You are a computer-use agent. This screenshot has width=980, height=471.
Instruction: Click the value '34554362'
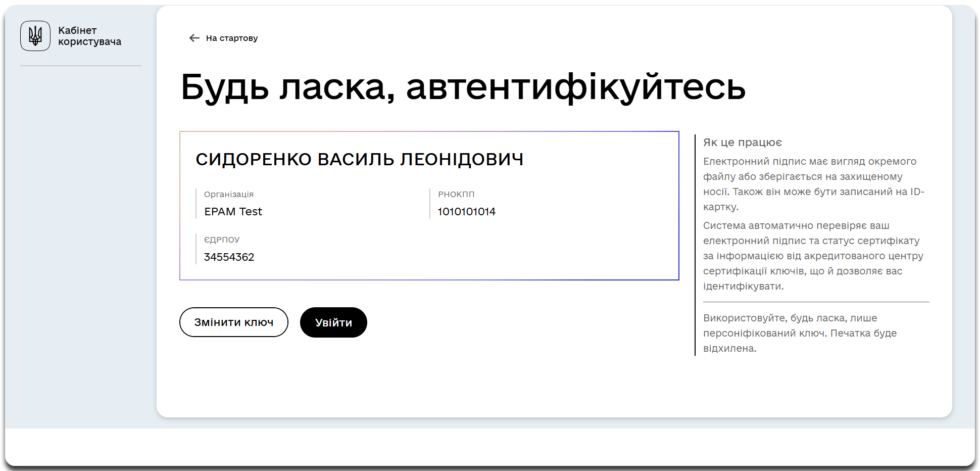click(x=229, y=257)
